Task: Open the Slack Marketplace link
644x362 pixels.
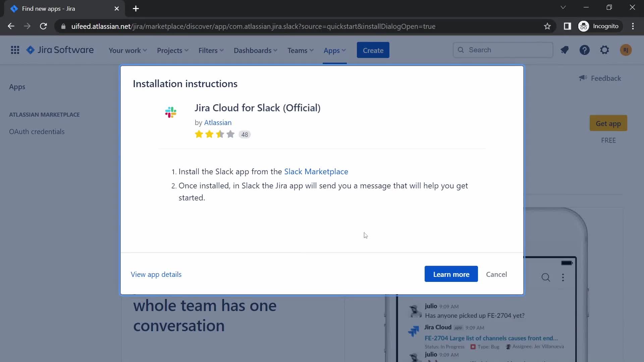Action: point(316,172)
